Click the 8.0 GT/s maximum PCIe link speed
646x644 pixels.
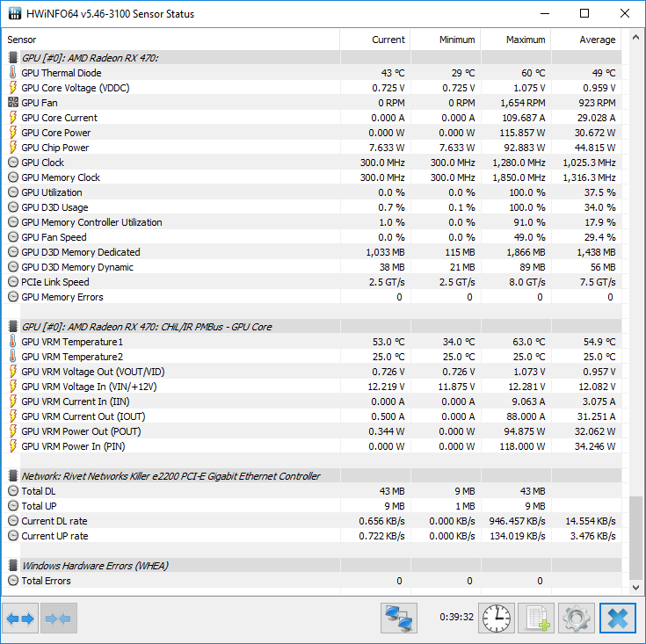[527, 282]
